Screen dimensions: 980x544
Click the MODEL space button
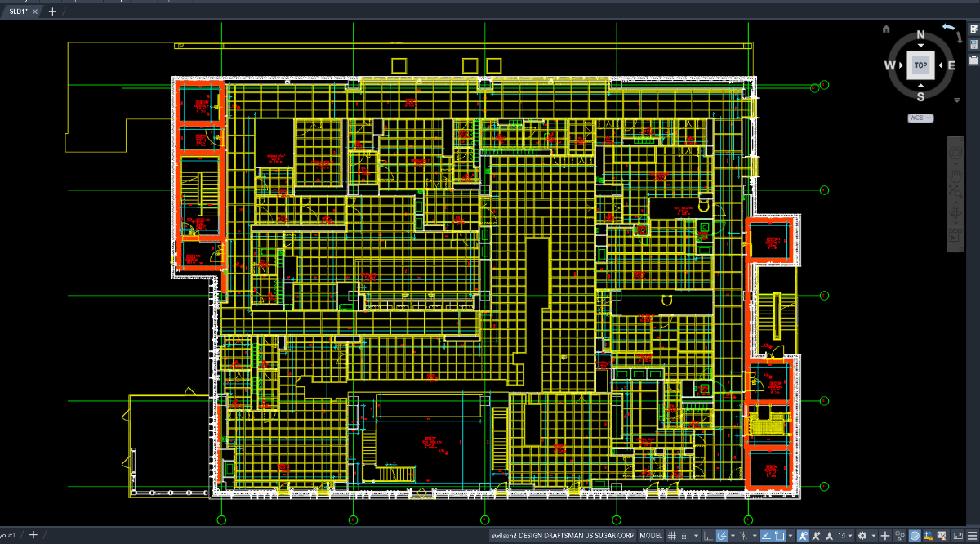pyautogui.click(x=651, y=536)
